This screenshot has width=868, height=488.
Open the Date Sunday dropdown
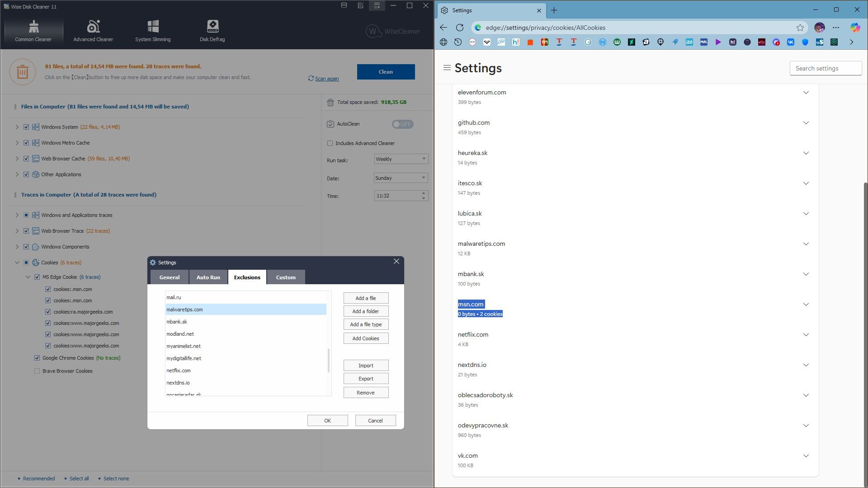point(401,178)
